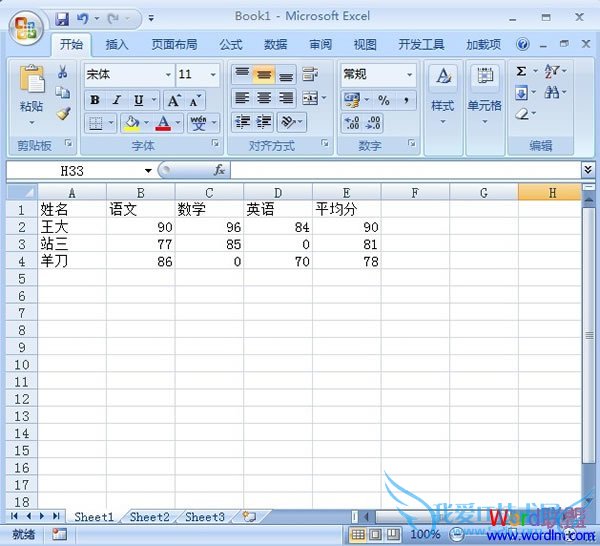The image size is (600, 546).
Task: Switch to the 页面布局 tab
Action: tap(174, 44)
